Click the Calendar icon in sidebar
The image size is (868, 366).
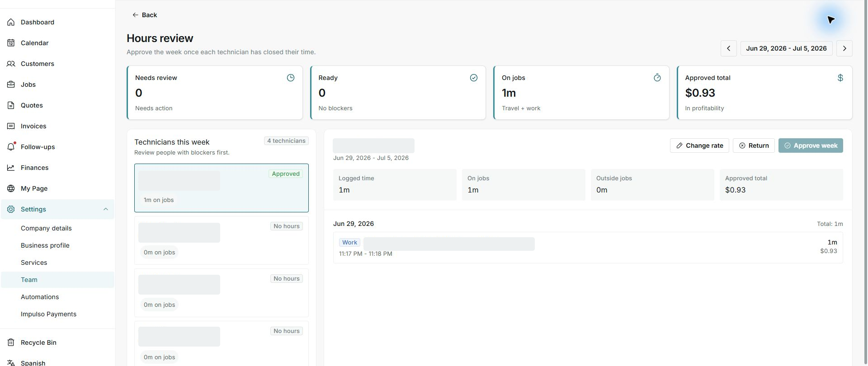click(11, 43)
